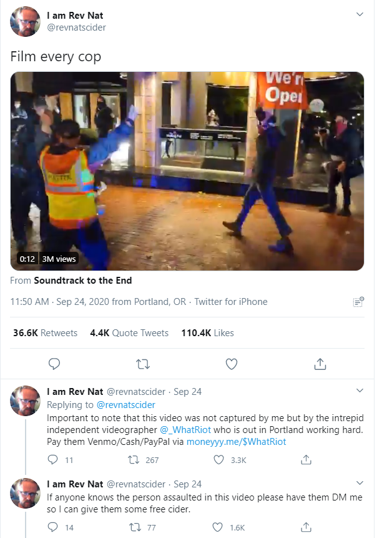Like the free cider tweet

click(218, 527)
